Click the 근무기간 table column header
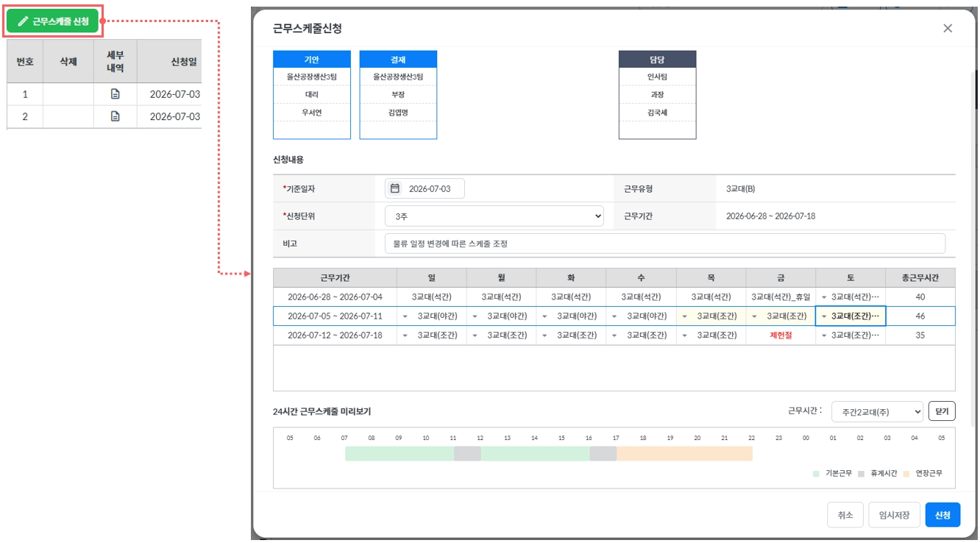This screenshot has width=980, height=543. (x=335, y=277)
